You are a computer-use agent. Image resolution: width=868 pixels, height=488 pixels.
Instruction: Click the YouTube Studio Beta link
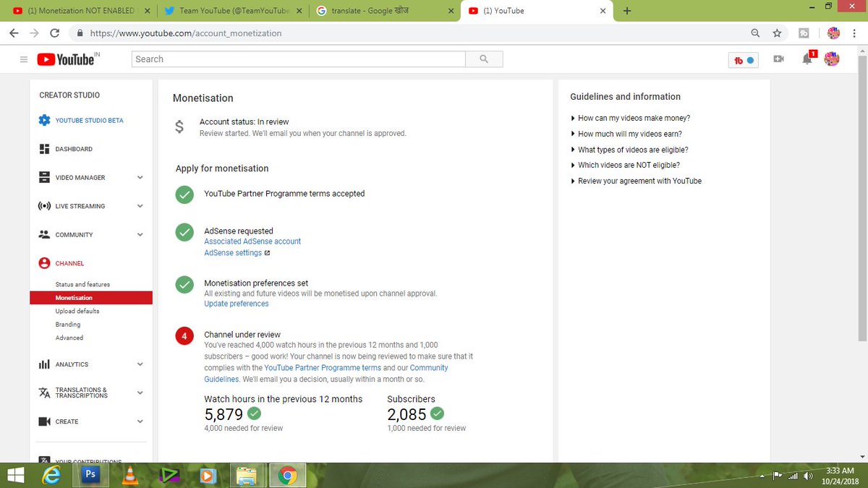coord(89,121)
